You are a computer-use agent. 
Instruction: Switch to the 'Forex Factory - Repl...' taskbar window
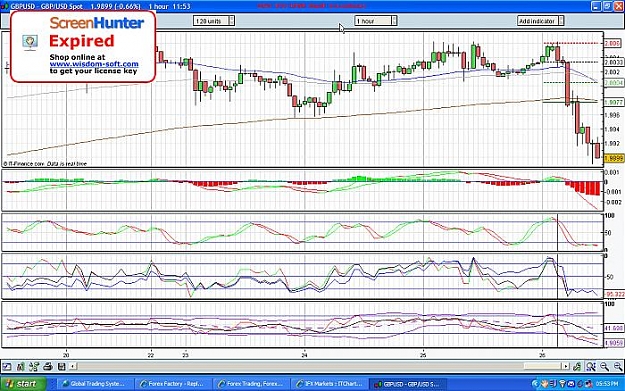pos(172,384)
